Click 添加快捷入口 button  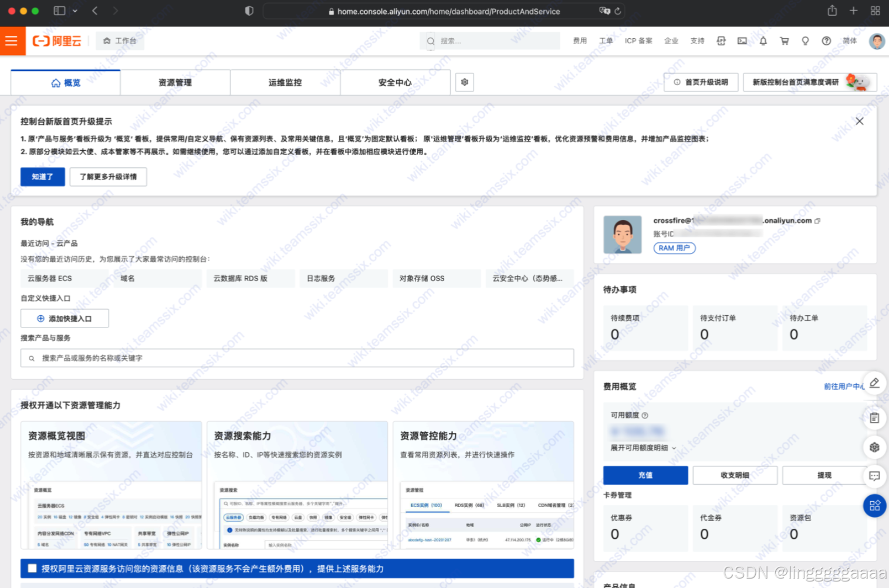(65, 319)
